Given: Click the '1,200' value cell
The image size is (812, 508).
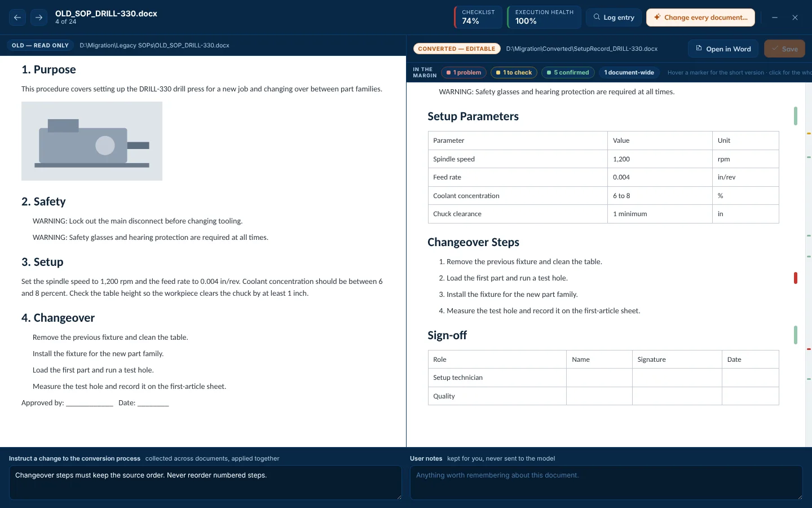Looking at the screenshot, I should pos(660,159).
